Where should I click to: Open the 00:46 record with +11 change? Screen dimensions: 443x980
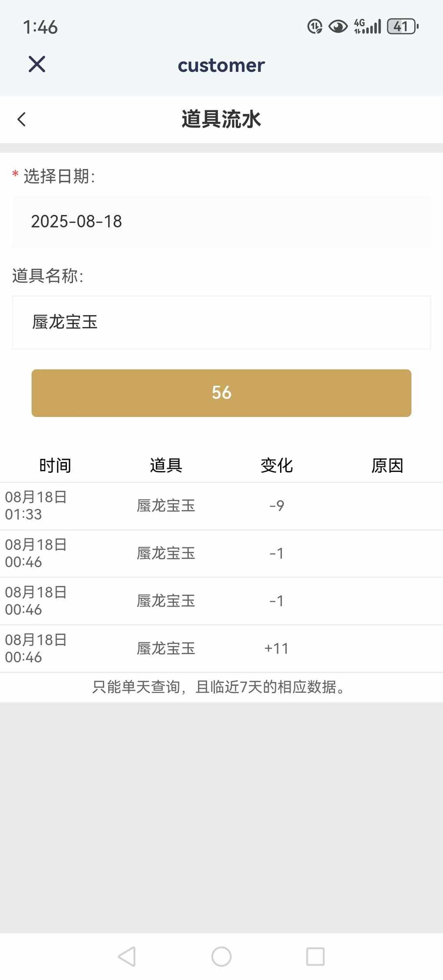(x=221, y=649)
